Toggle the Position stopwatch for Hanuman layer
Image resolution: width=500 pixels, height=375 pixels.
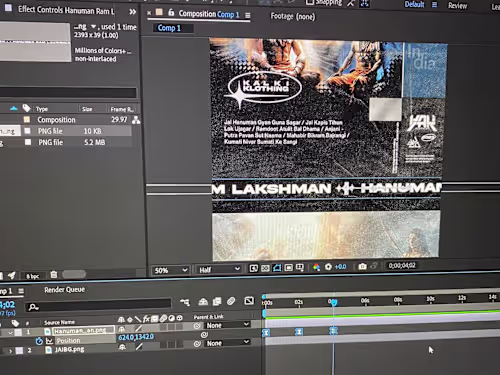pyautogui.click(x=39, y=341)
